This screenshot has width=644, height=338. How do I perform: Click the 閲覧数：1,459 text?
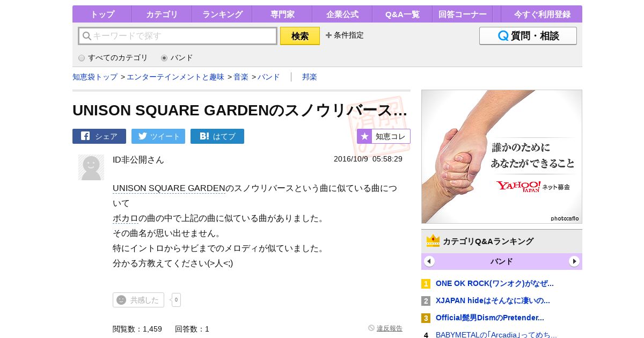click(137, 329)
